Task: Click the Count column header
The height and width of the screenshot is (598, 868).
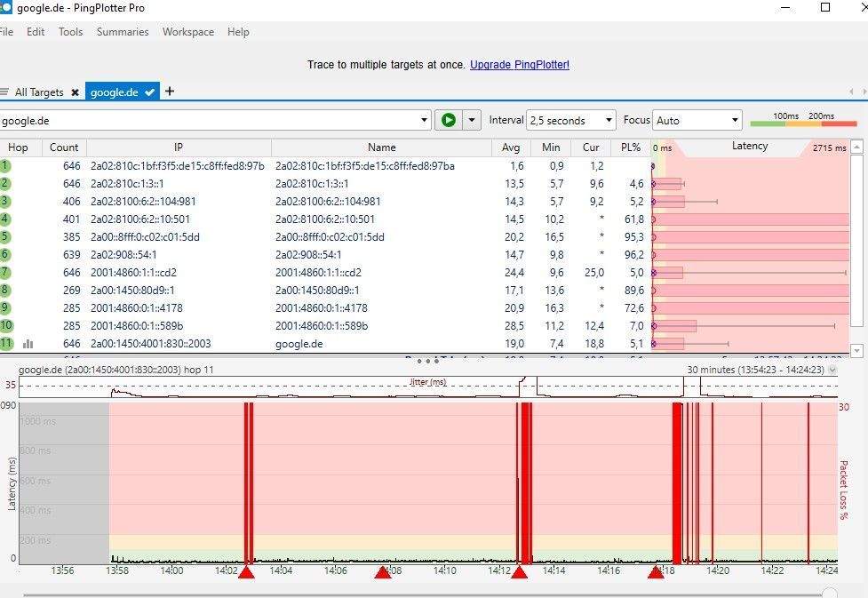Action: click(x=64, y=148)
